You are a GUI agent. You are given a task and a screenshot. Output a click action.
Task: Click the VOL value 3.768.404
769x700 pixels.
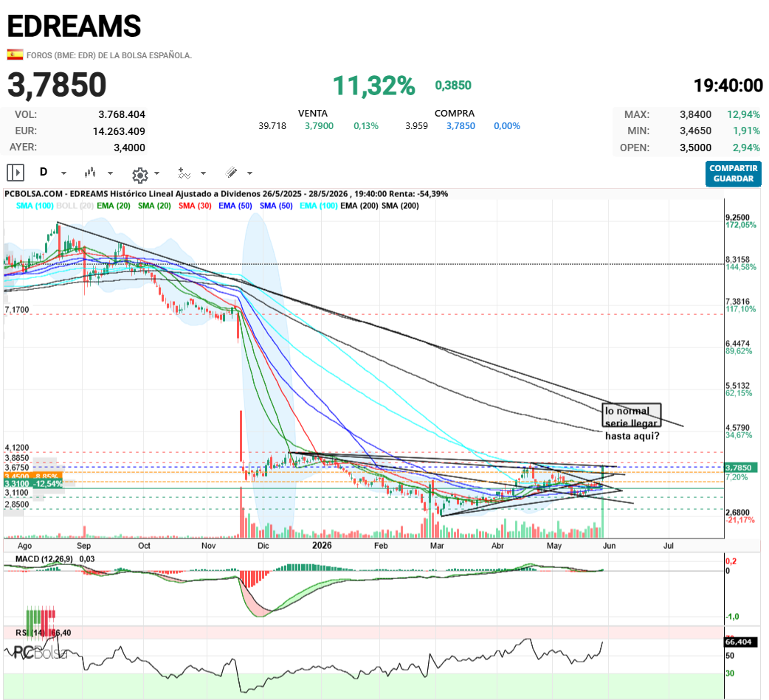(122, 115)
